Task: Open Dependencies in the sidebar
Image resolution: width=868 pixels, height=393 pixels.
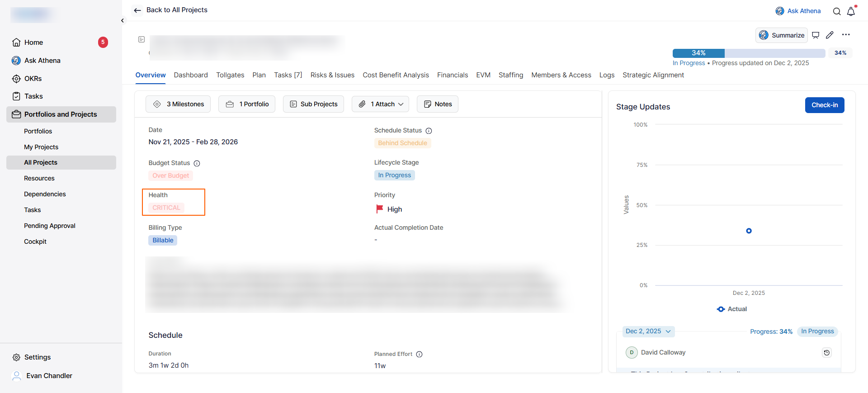Action: 45,194
